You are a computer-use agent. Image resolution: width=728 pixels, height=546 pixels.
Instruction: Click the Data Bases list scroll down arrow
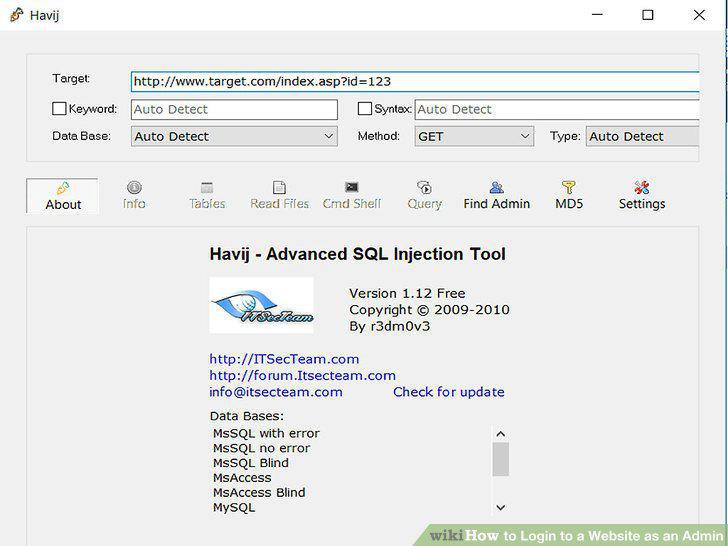pos(500,507)
